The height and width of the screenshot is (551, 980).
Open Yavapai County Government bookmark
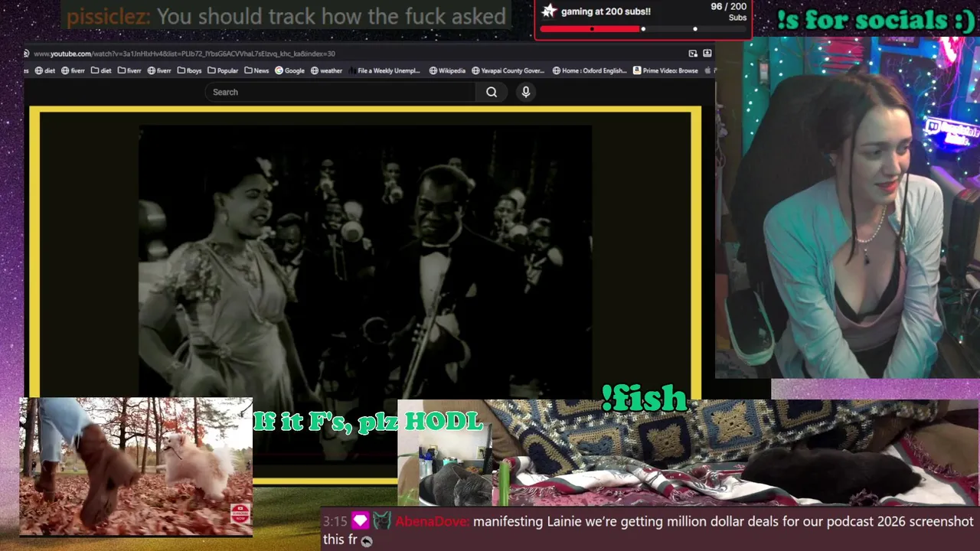(508, 70)
